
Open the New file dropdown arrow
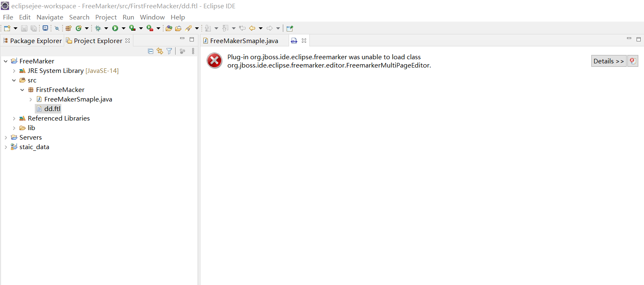(15, 28)
